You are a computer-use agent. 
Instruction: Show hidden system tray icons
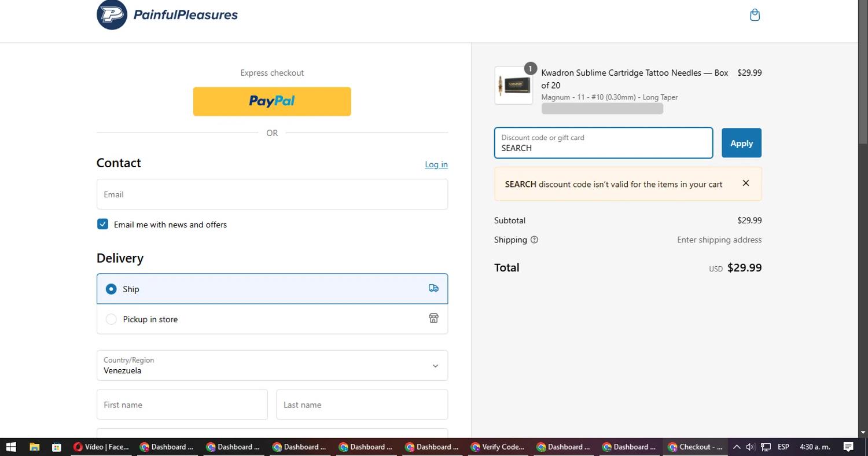point(736,447)
